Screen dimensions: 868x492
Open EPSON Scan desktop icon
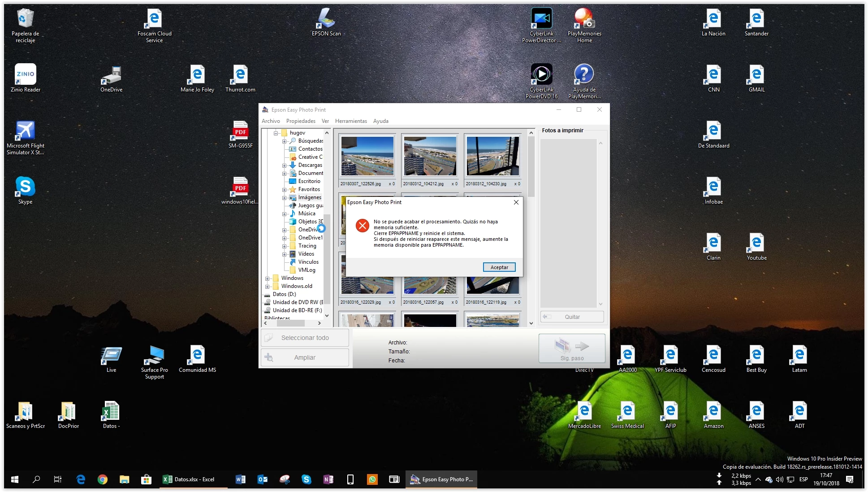[326, 19]
